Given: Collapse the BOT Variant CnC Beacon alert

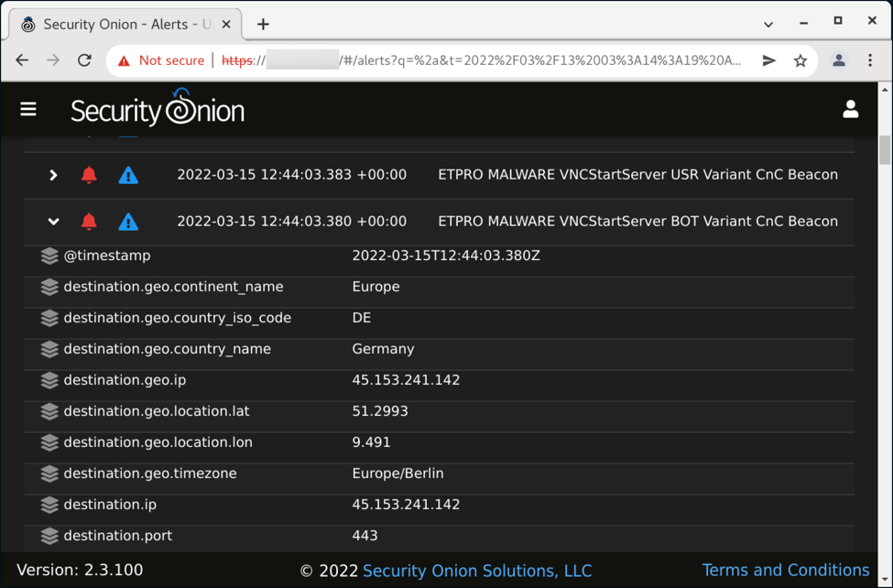Looking at the screenshot, I should [x=53, y=221].
